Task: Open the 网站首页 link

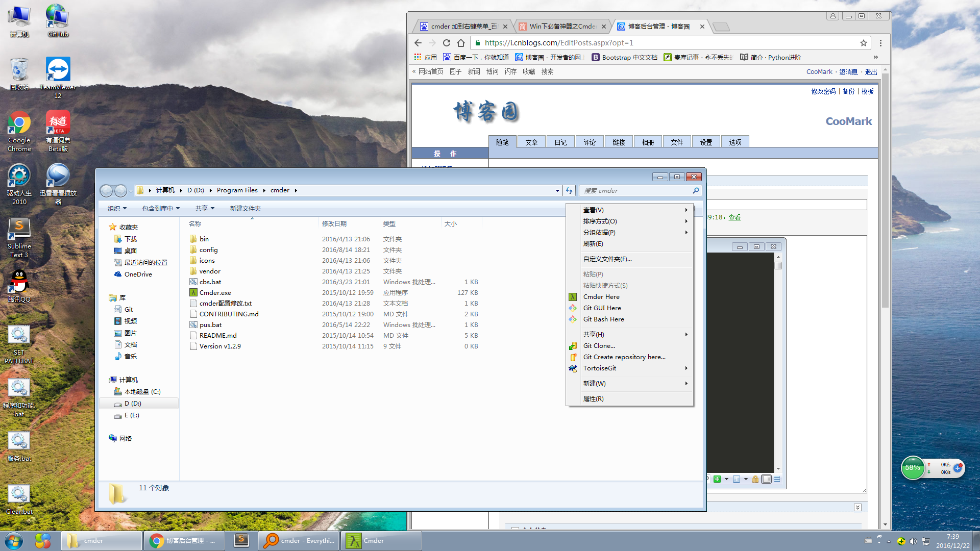Action: [x=431, y=72]
